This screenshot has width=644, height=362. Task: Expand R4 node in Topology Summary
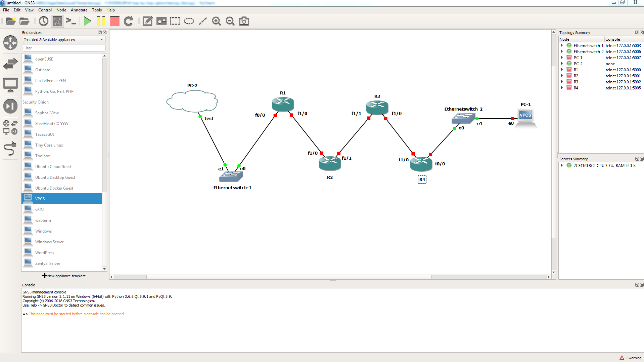(x=562, y=88)
